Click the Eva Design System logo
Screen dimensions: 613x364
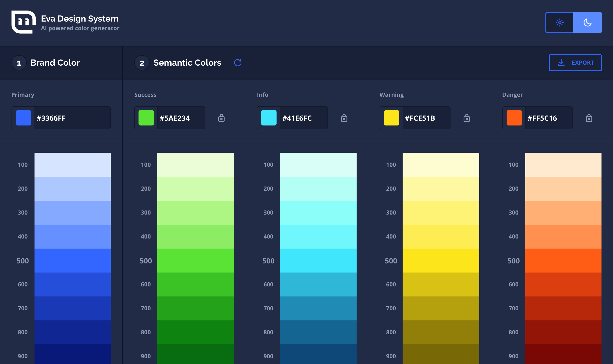[23, 22]
